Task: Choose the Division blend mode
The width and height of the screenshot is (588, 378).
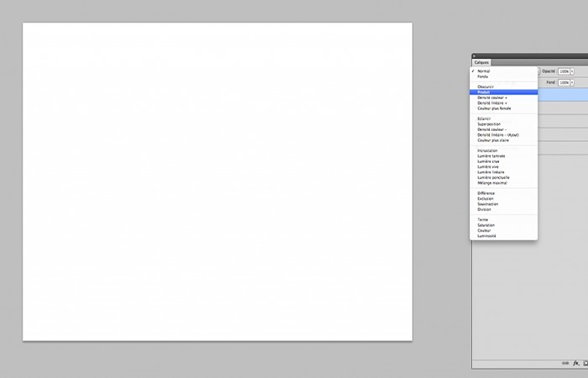Action: 504,209
